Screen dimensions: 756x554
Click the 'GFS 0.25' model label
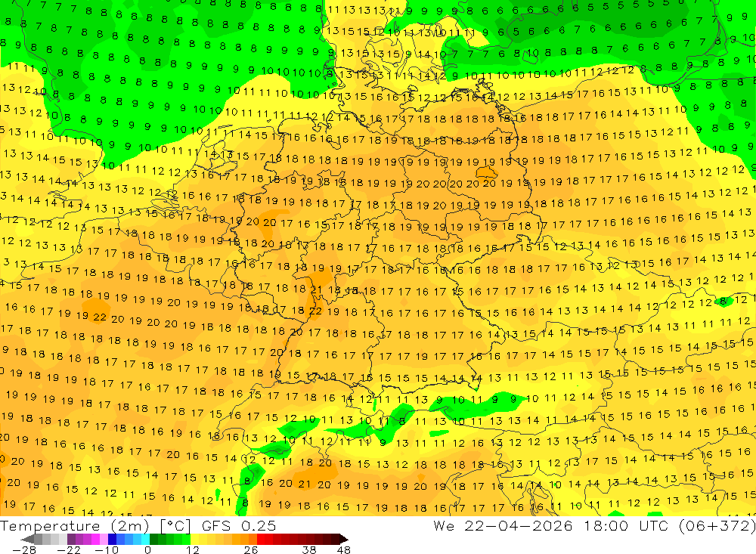coord(239,526)
